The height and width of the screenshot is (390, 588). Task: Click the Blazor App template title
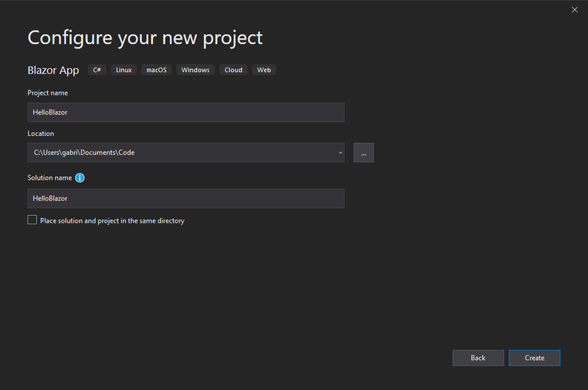coord(53,71)
